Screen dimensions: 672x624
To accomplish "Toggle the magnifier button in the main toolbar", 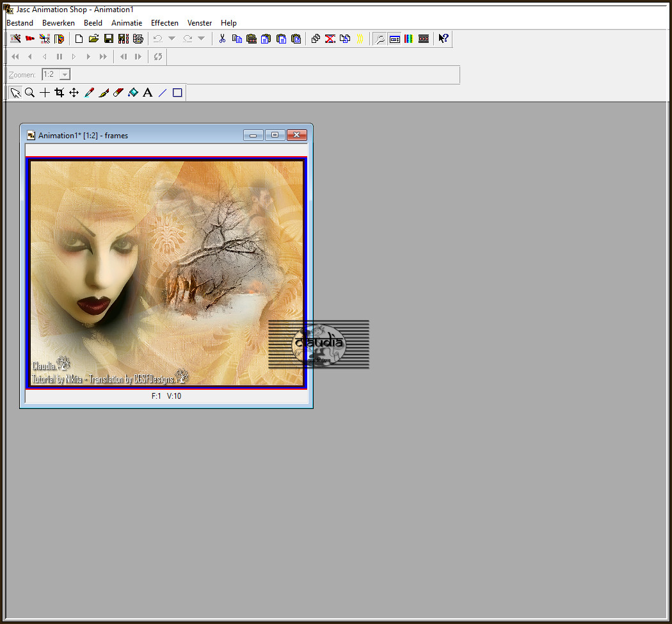I will point(380,39).
